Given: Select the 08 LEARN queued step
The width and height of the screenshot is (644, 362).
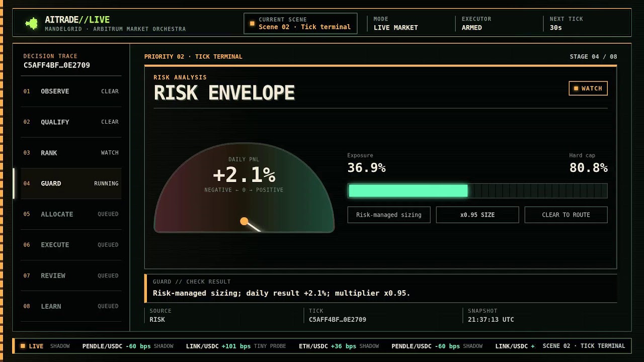Looking at the screenshot, I should tap(71, 306).
